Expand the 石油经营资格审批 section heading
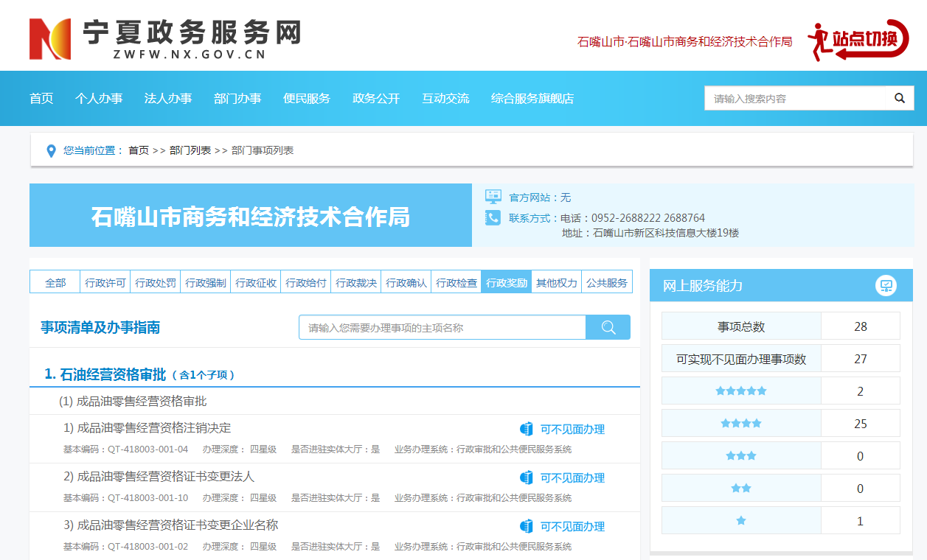This screenshot has height=560, width=927. coord(105,374)
